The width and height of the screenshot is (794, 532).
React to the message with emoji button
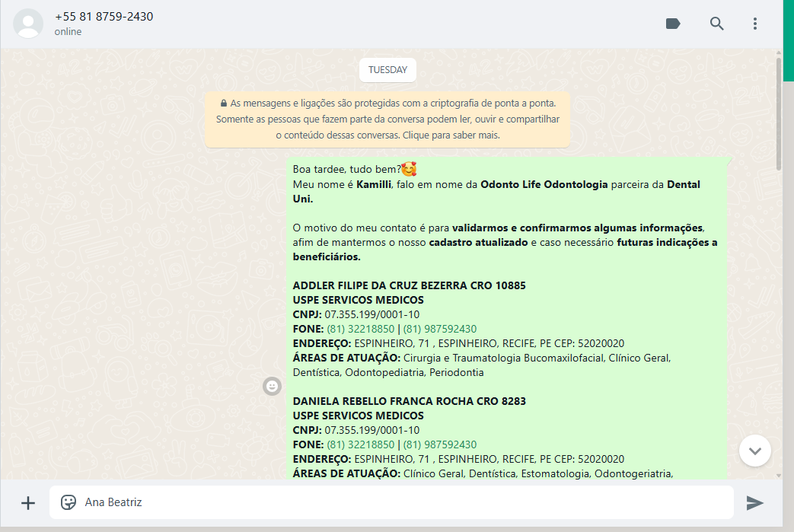pos(272,386)
